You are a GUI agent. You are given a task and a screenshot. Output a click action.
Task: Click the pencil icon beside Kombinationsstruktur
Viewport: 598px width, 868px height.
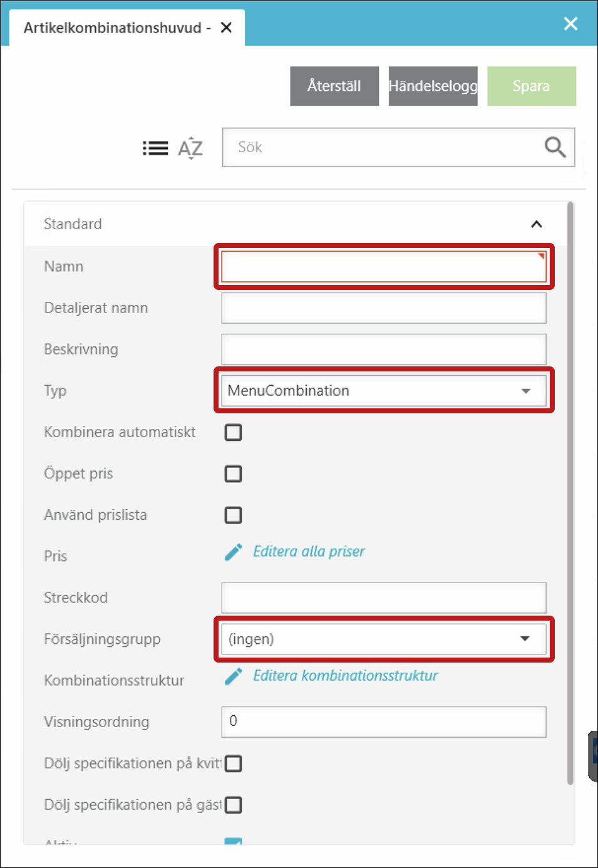tap(234, 676)
